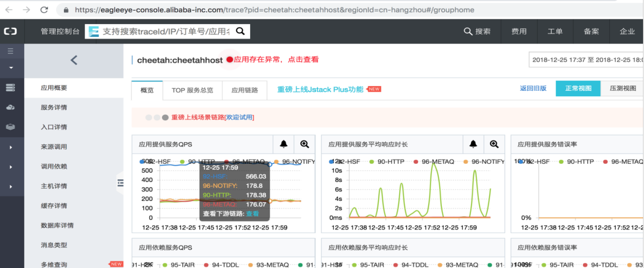This screenshot has height=268, width=644.
Task: Open 数据库详情 in the left menu
Action: [57, 225]
